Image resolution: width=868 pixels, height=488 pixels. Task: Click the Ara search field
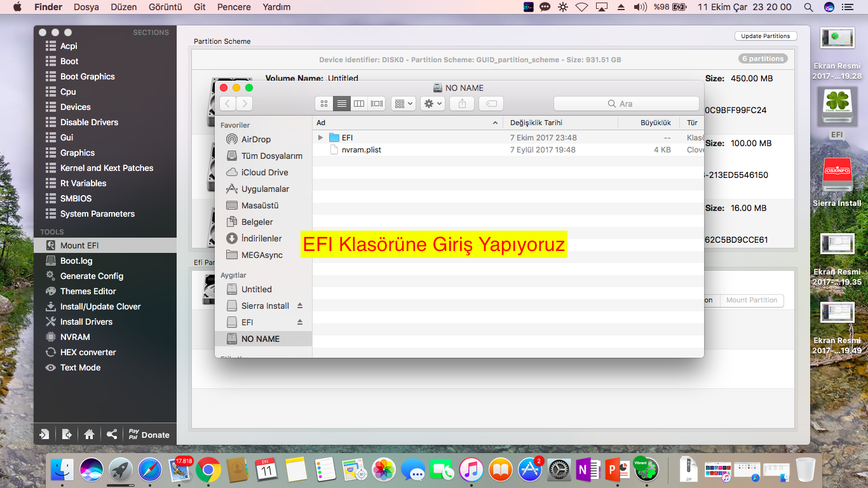click(626, 104)
